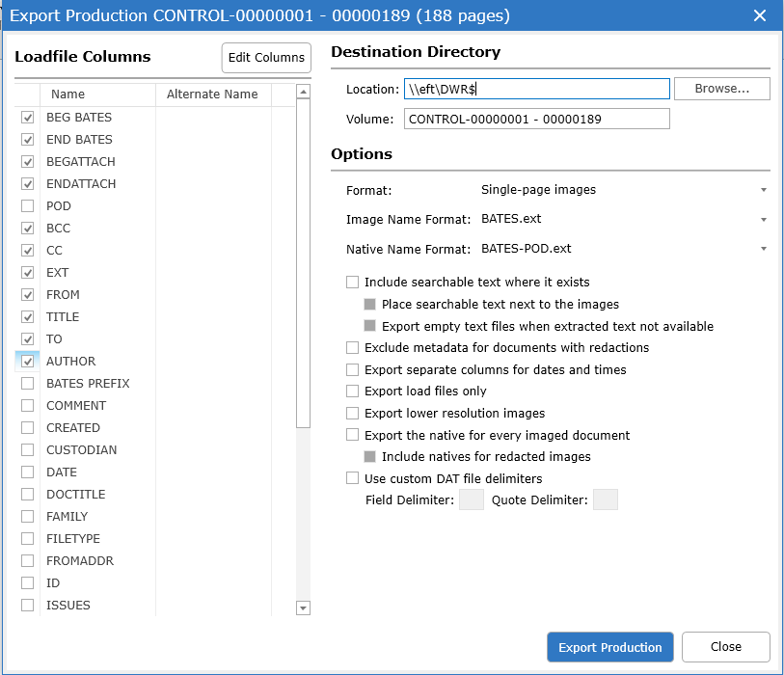
Task: Enable Export lower resolution images
Action: [x=353, y=413]
